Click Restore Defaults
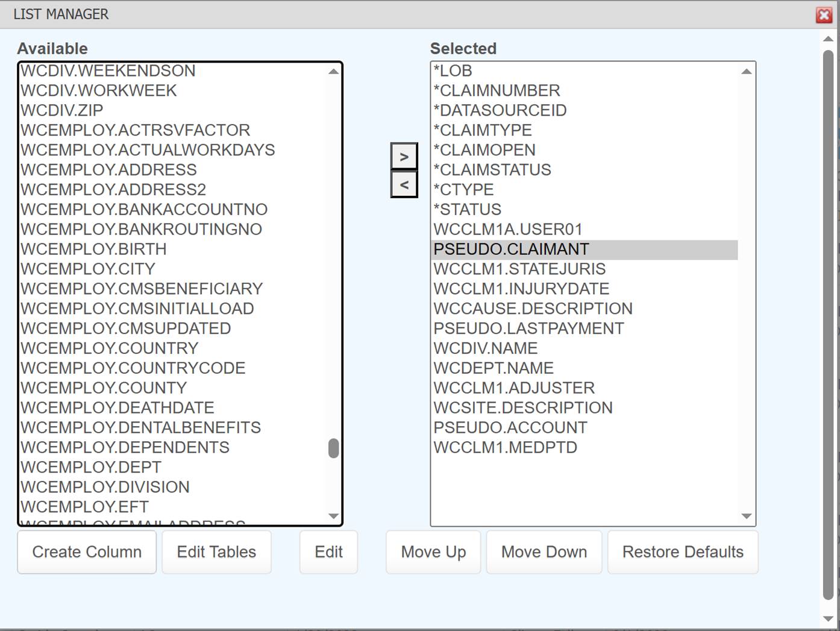This screenshot has height=631, width=840. pyautogui.click(x=683, y=552)
